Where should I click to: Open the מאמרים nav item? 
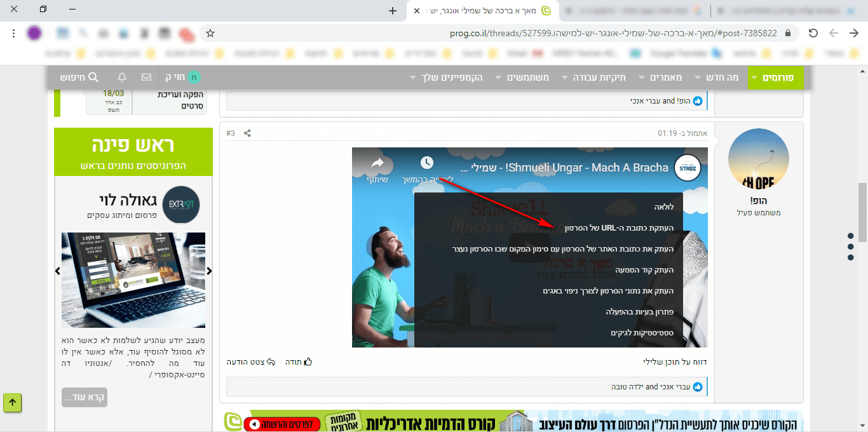tap(666, 77)
